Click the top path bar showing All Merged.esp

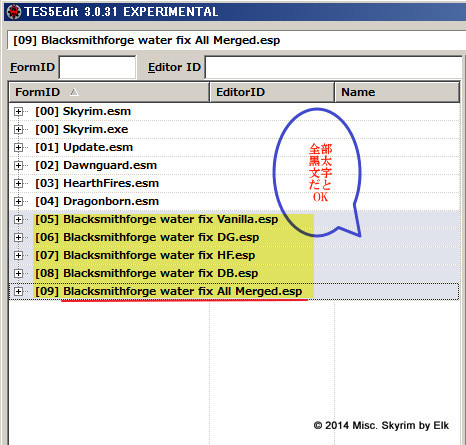[236, 40]
